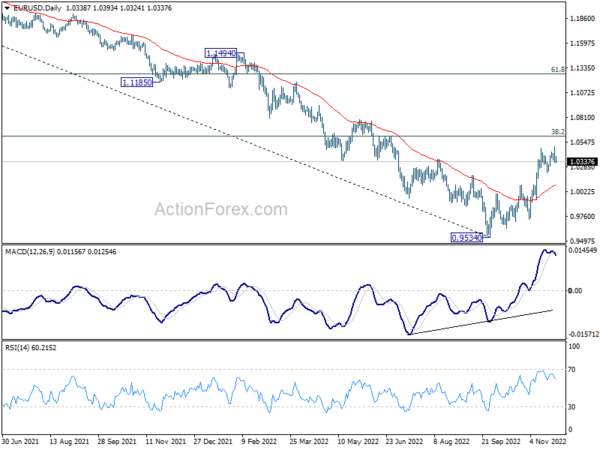600x450 pixels.
Task: Select the EURUSD,Daily chart title text
Action: (37, 8)
